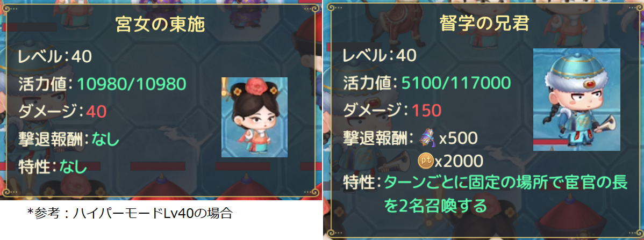Viewport: 644px width, 240px height.
Task: Click the red flower on maid's hair
Action: pyautogui.click(x=252, y=88)
